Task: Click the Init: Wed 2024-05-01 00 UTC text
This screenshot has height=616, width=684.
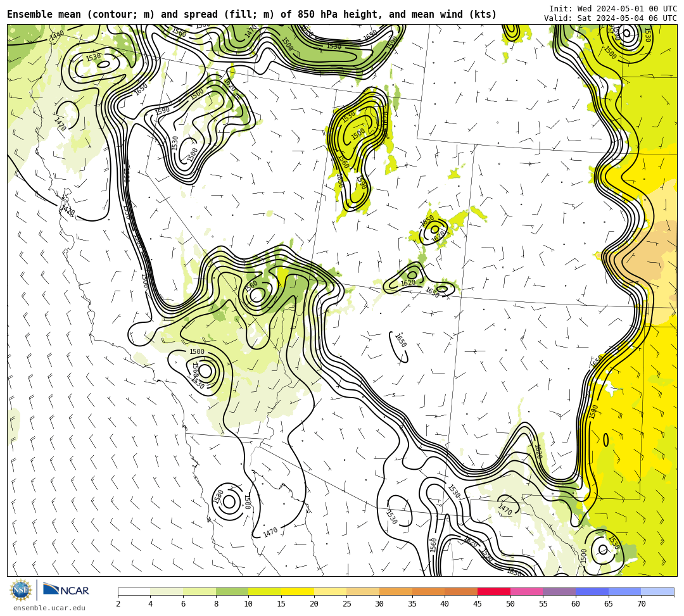Action: [613, 8]
